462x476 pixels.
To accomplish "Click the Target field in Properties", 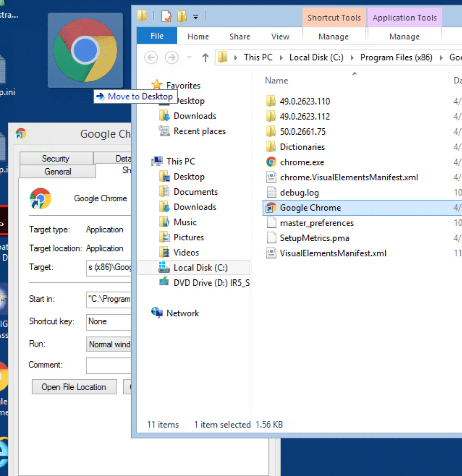I will 109,267.
